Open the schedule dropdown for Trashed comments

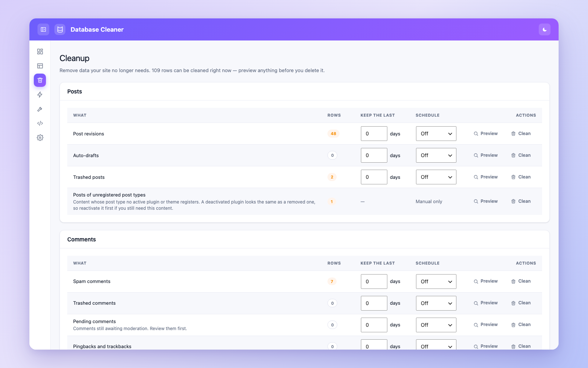point(436,303)
